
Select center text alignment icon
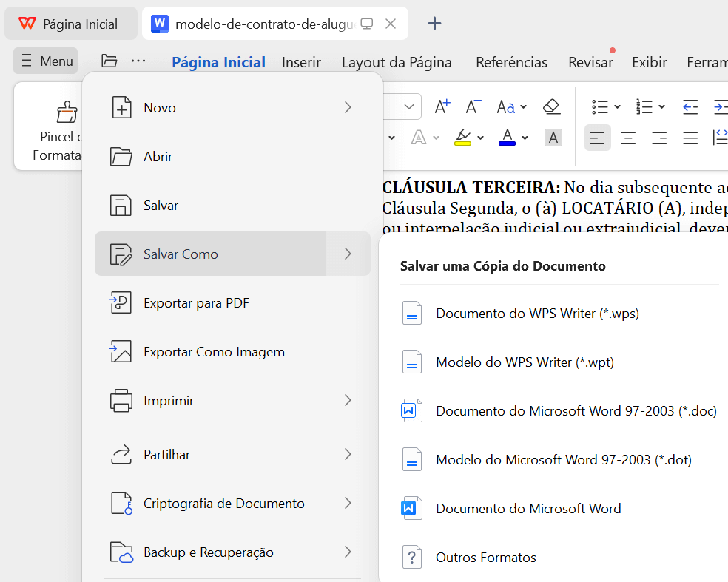click(x=628, y=138)
